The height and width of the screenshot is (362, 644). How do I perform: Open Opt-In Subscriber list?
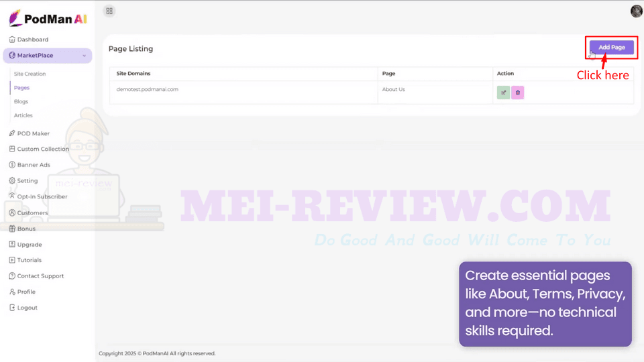coord(42,196)
